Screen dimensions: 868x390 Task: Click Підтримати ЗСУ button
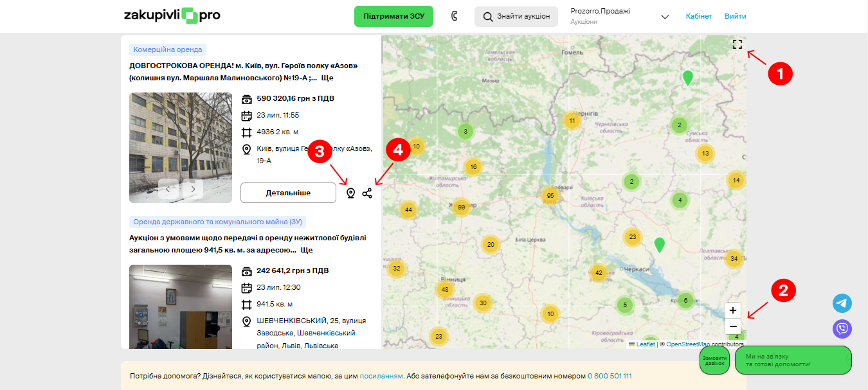tap(393, 16)
